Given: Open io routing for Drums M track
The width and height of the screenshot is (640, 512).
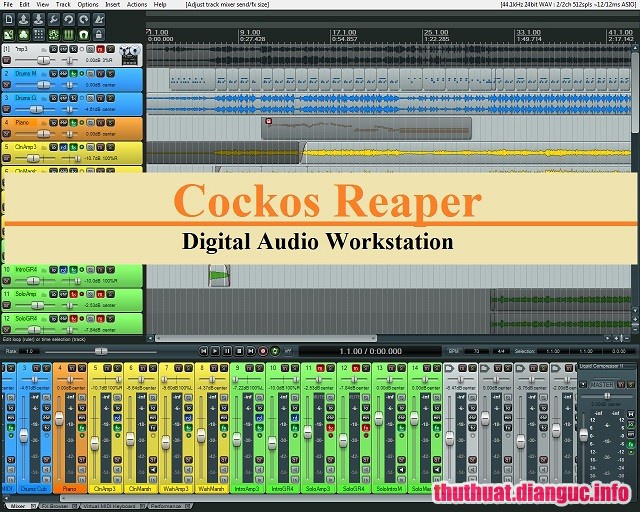Looking at the screenshot, I should [53, 74].
